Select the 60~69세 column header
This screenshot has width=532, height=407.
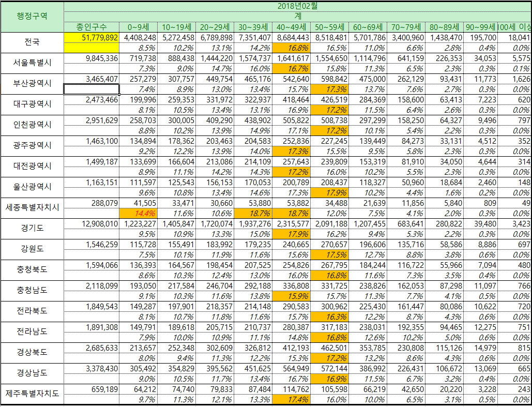(x=368, y=27)
